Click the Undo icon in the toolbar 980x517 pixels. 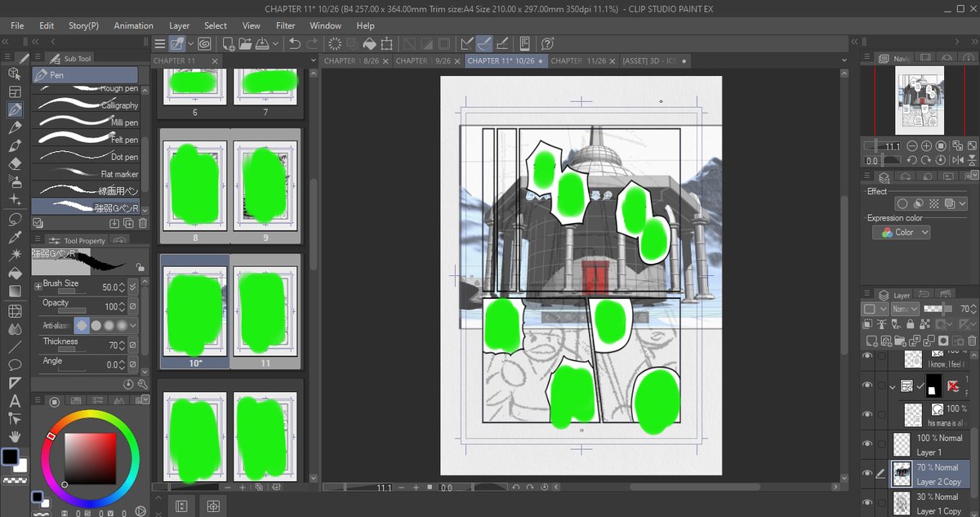click(294, 42)
